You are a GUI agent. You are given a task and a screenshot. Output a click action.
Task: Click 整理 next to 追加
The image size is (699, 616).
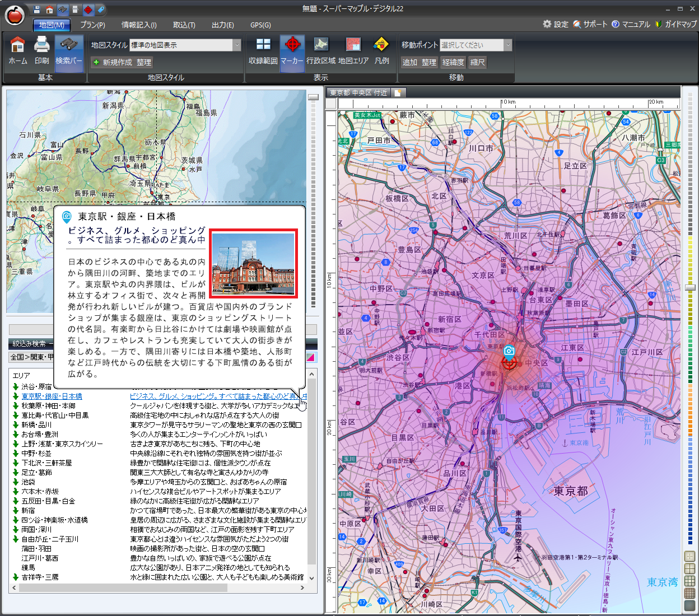pyautogui.click(x=429, y=62)
